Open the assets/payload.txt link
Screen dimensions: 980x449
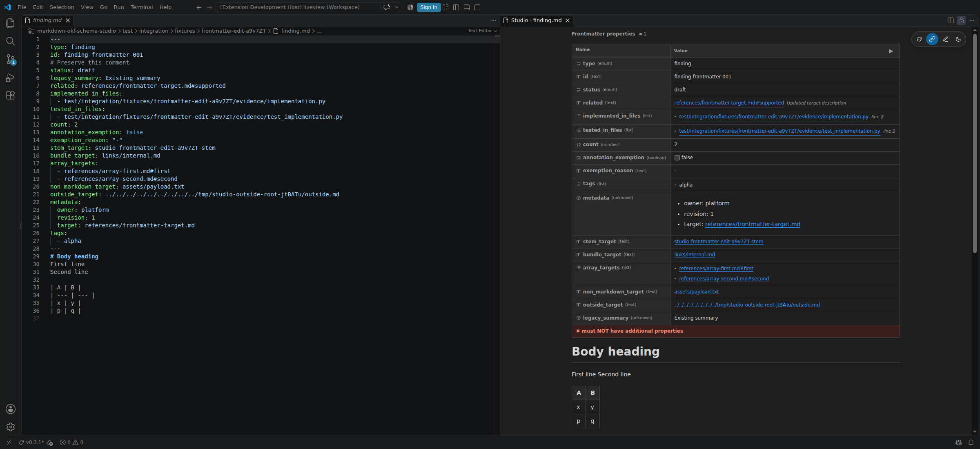(697, 292)
